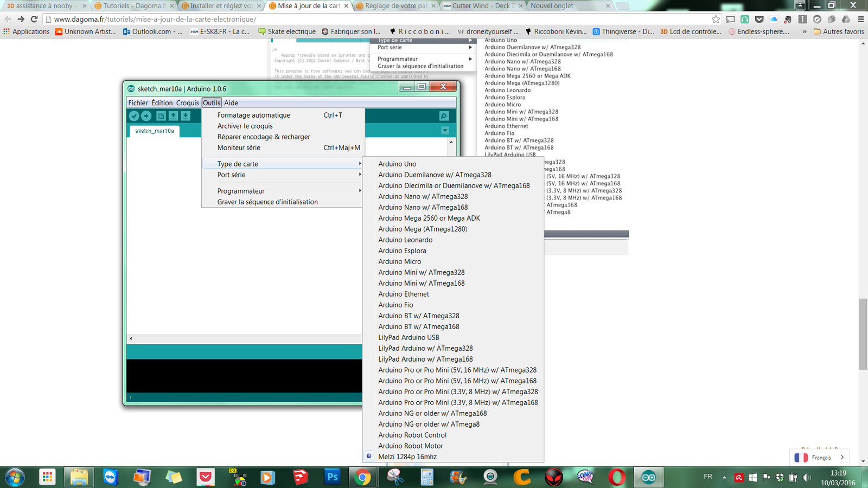Click the Google Drive extension icon
The image size is (868, 488).
pyautogui.click(x=846, y=19)
